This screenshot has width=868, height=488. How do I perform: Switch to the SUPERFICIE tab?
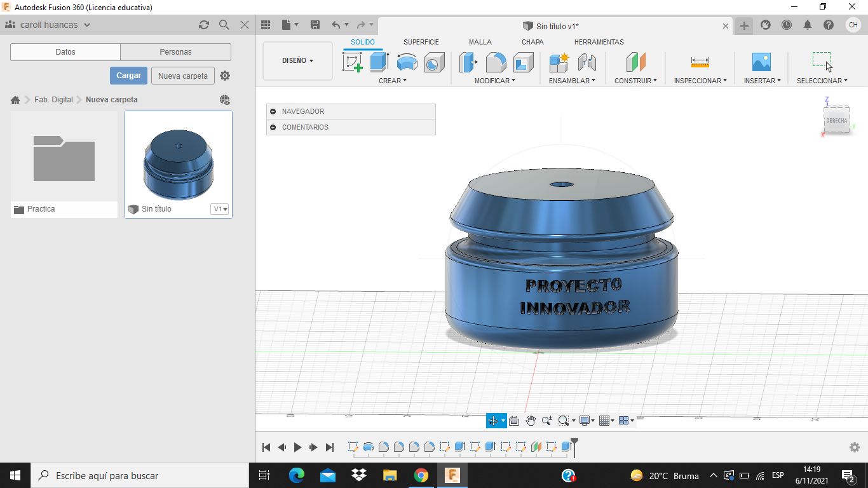coord(421,42)
